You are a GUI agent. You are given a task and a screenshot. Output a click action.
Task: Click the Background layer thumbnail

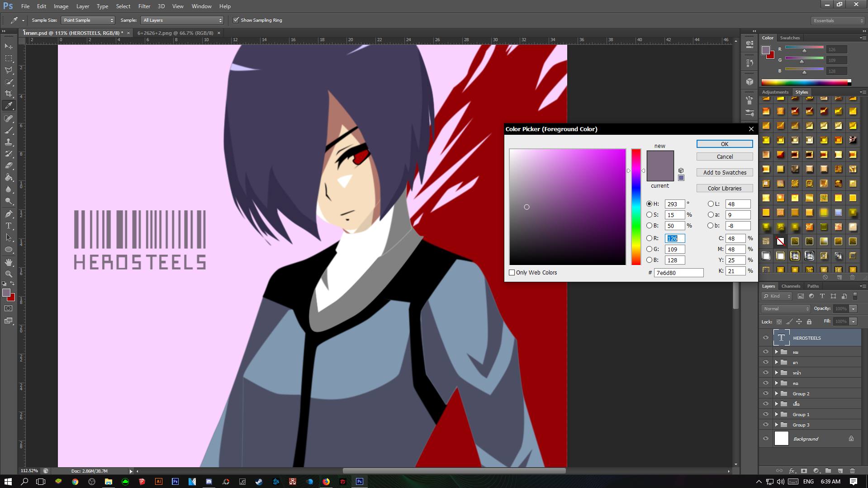coord(781,438)
